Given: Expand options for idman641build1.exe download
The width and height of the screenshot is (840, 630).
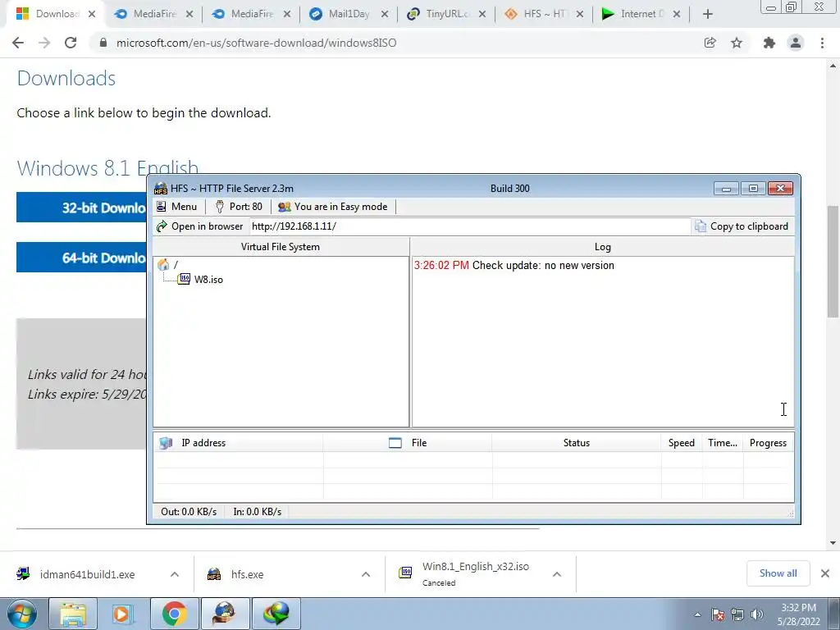Looking at the screenshot, I should pos(175,574).
